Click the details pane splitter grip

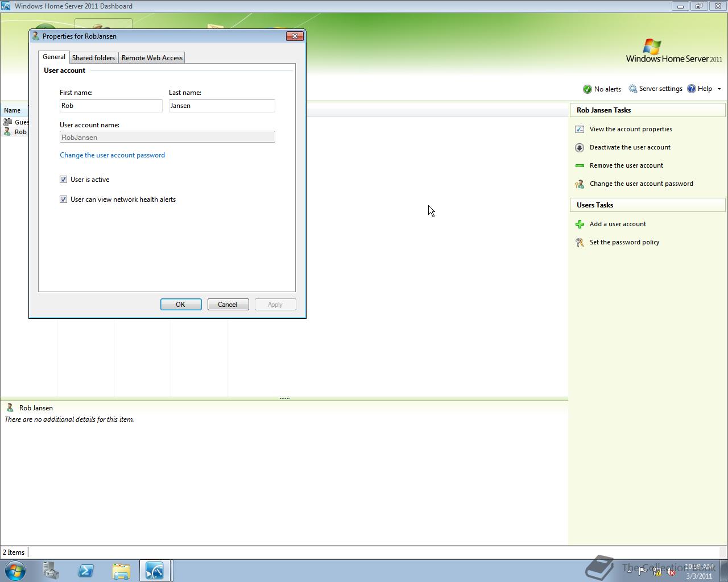pos(284,398)
